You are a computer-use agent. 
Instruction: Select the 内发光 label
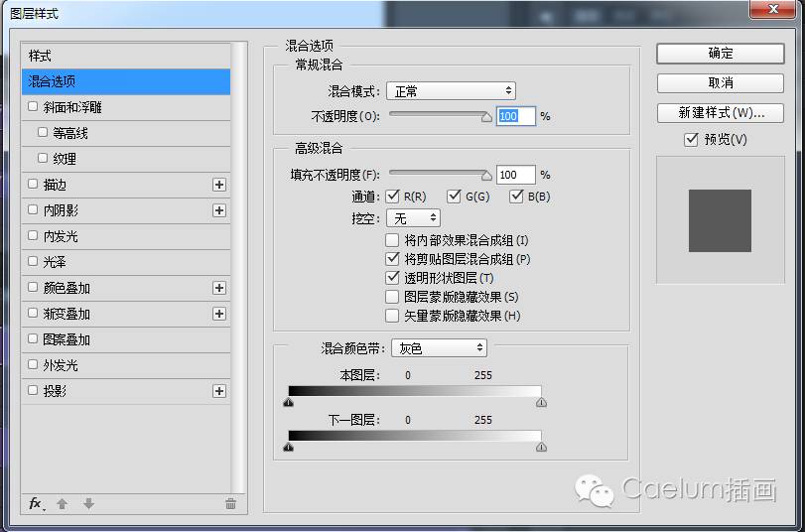[x=61, y=236]
